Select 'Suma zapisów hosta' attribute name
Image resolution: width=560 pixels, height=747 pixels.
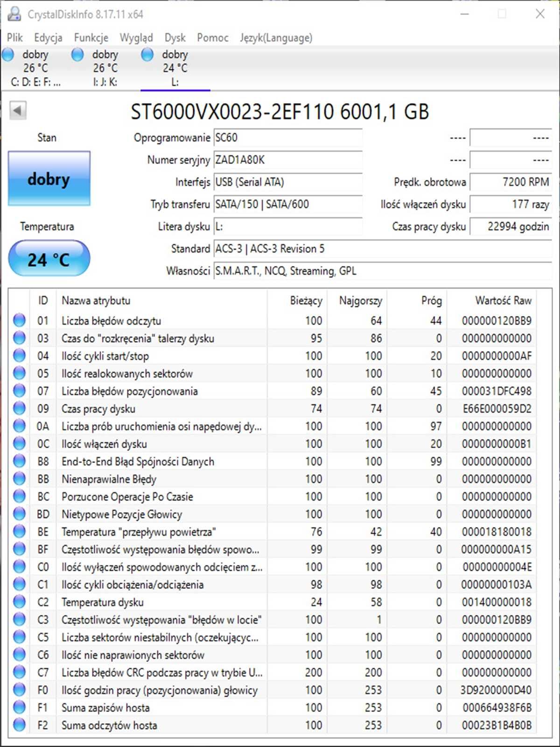[x=106, y=708]
